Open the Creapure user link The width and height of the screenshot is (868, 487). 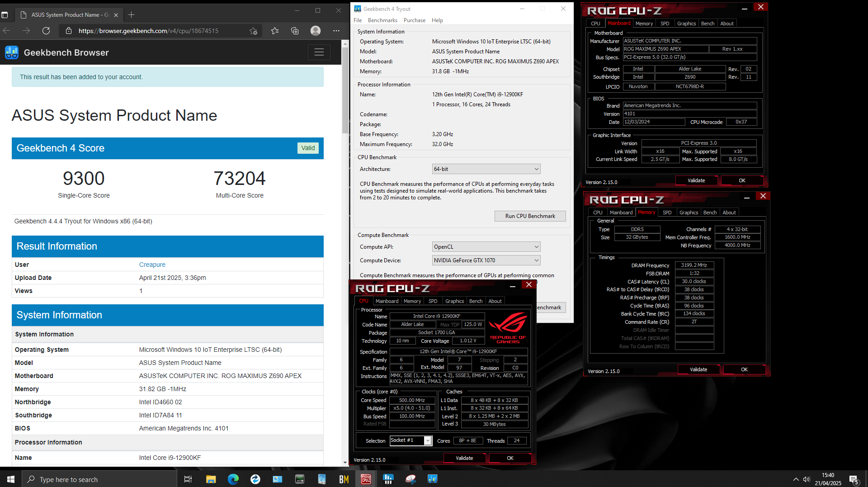(x=152, y=265)
